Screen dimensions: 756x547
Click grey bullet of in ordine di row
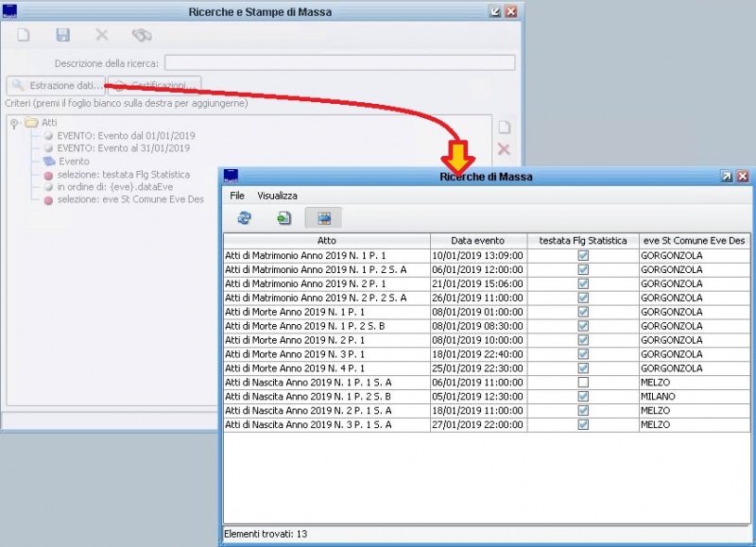pos(48,186)
